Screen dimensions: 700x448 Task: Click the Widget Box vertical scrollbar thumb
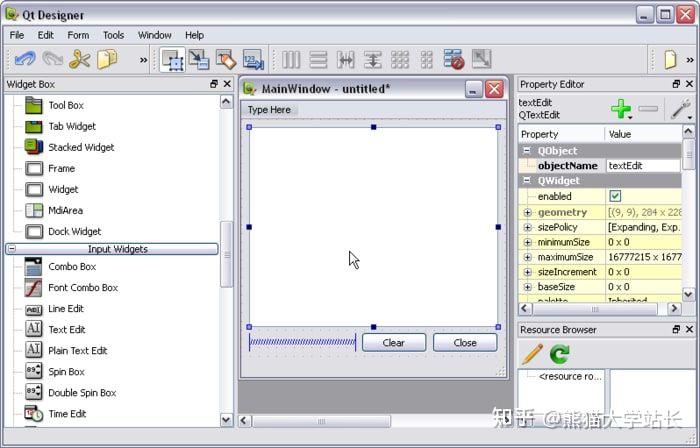(227, 254)
